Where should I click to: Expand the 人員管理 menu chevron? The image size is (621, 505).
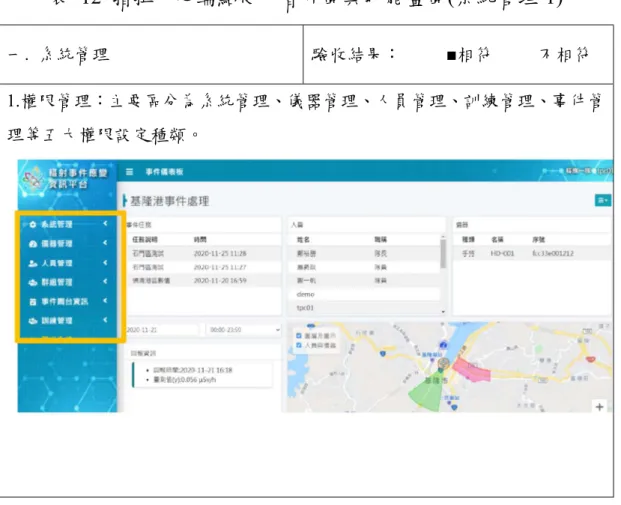coord(105,263)
